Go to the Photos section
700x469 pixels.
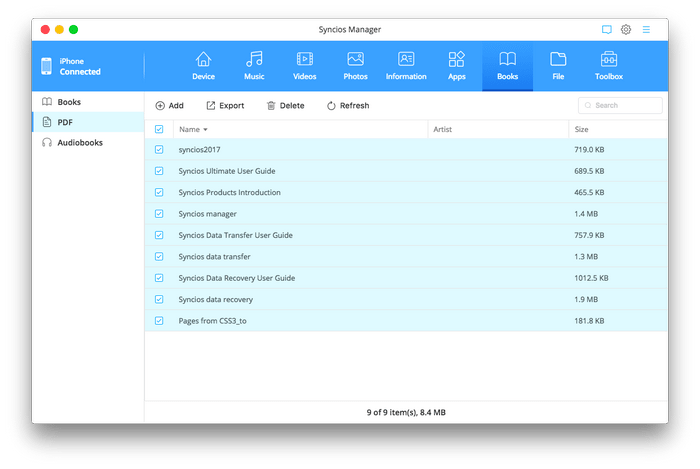coord(355,66)
